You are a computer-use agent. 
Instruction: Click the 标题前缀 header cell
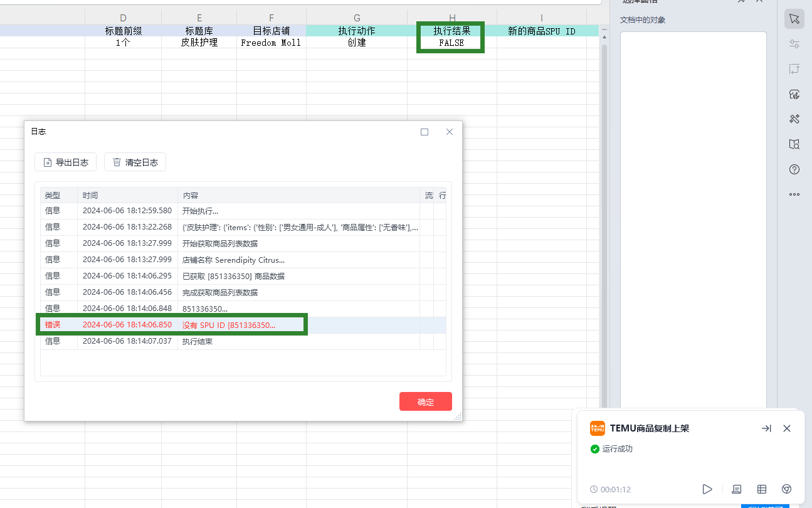click(x=123, y=31)
